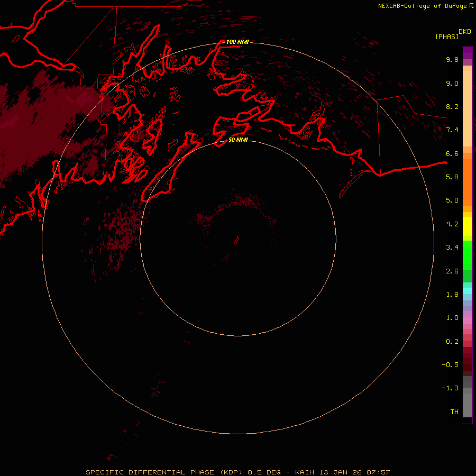Click the 50 NMI range ring label
Viewport: 476px width, 476px height.
click(x=238, y=140)
